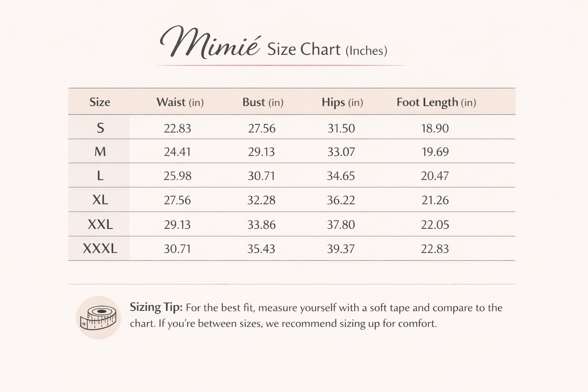The height and width of the screenshot is (392, 588).
Task: Click hips value 39.37 for XXXL
Action: pyautogui.click(x=341, y=249)
